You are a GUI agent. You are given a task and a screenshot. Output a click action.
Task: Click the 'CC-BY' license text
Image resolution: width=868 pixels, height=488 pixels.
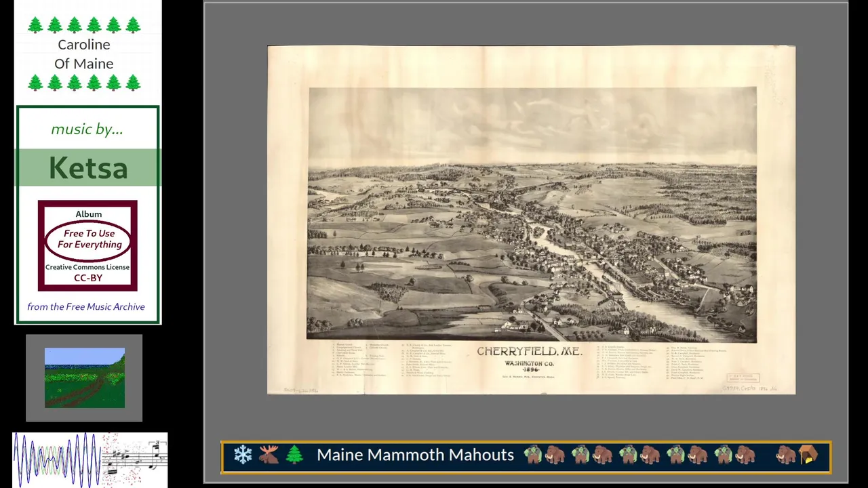pyautogui.click(x=87, y=278)
